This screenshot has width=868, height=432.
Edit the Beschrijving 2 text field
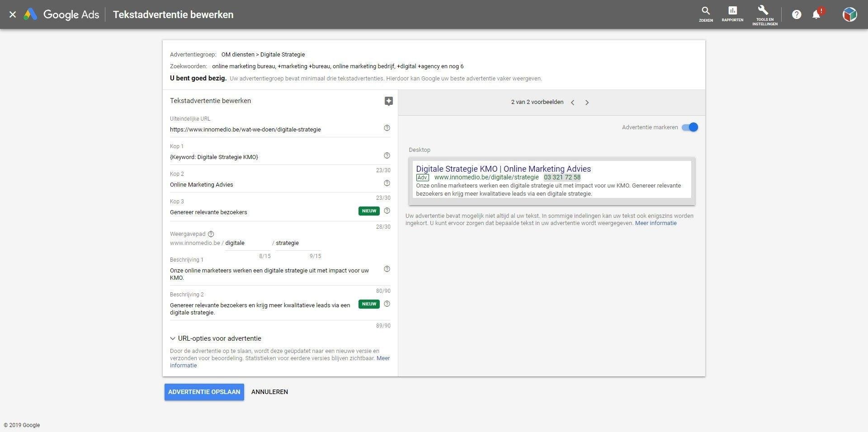pyautogui.click(x=263, y=309)
